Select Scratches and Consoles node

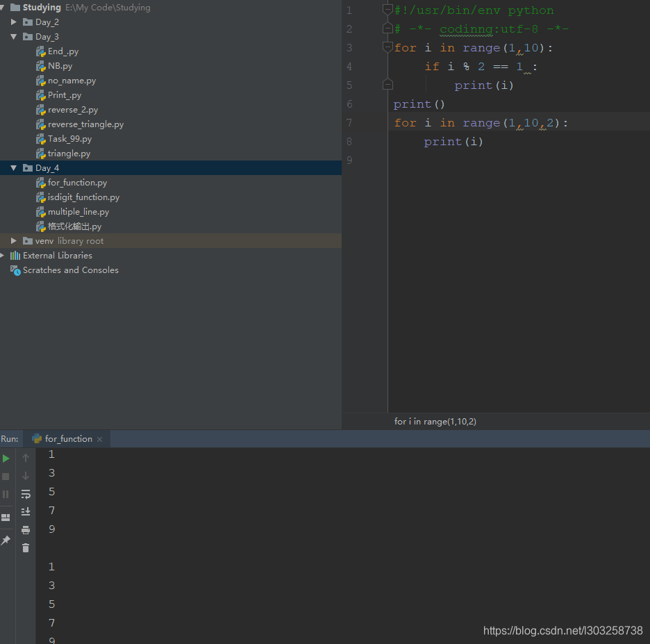click(x=70, y=270)
